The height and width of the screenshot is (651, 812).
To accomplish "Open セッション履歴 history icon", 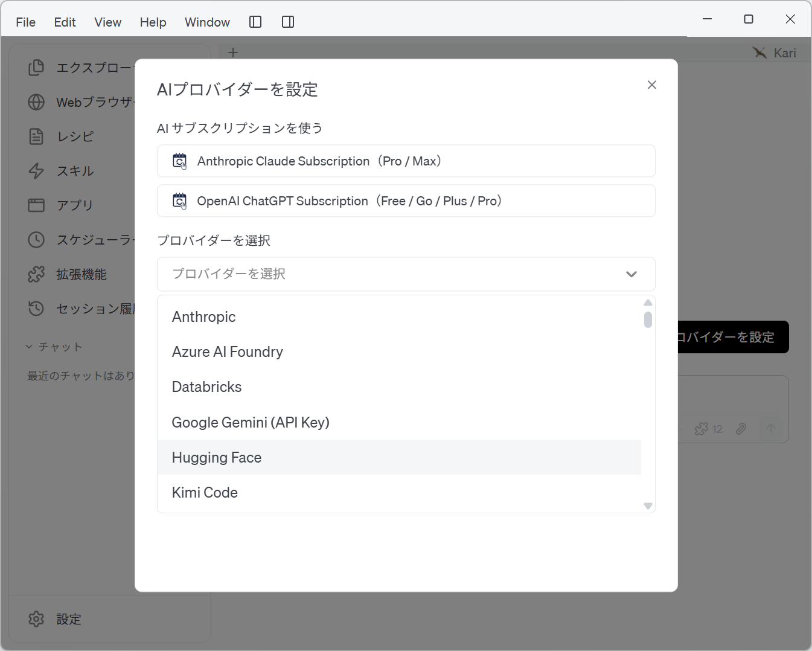I will tap(36, 309).
